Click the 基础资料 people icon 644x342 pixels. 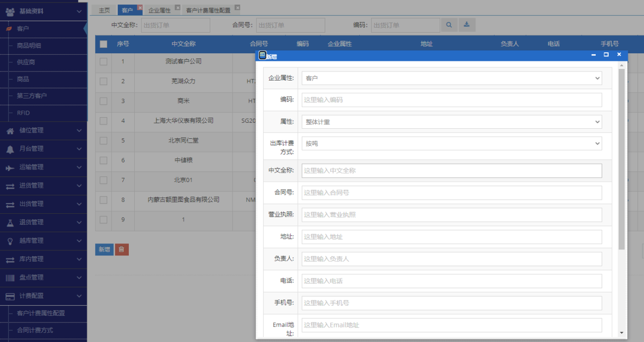10,11
